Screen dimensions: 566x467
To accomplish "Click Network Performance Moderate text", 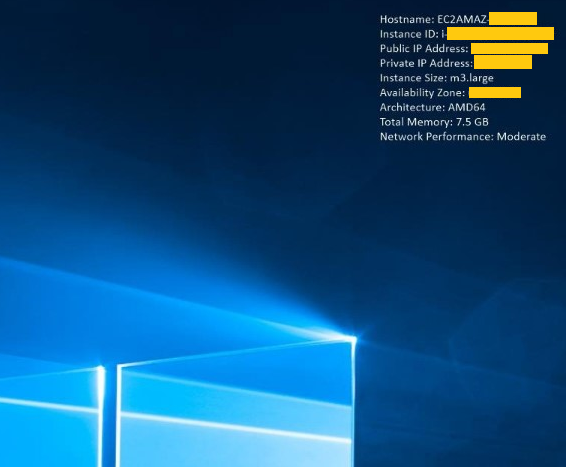I will point(463,137).
